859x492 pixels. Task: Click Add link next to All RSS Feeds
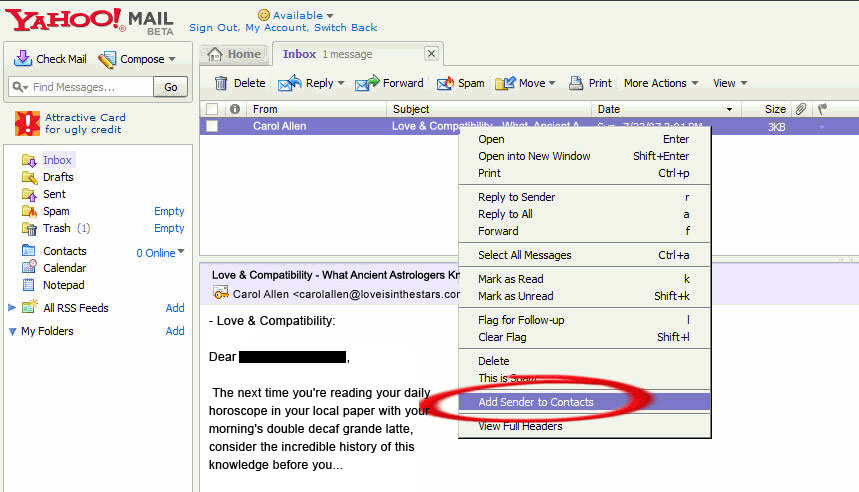(x=175, y=308)
